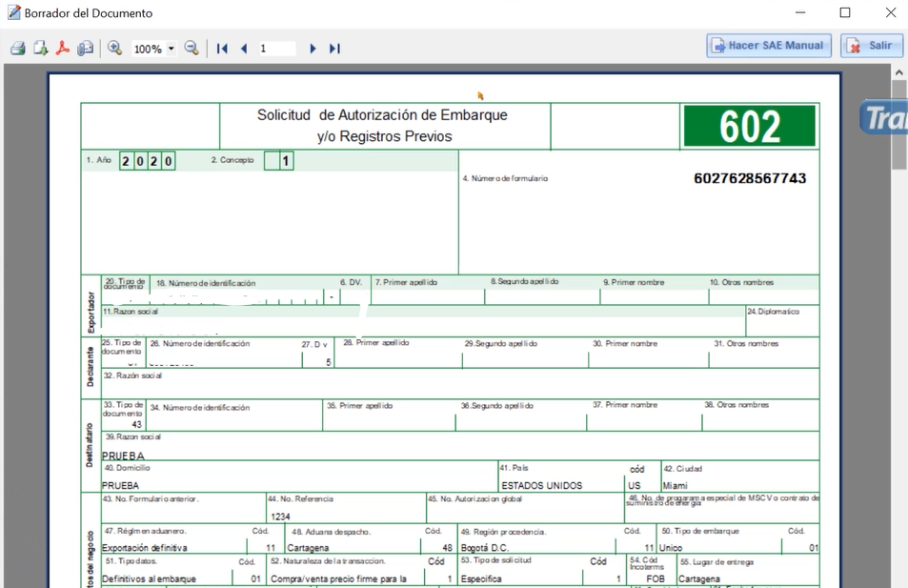Click the Print icon in toolbar
This screenshot has height=588, width=908.
pyautogui.click(x=17, y=49)
